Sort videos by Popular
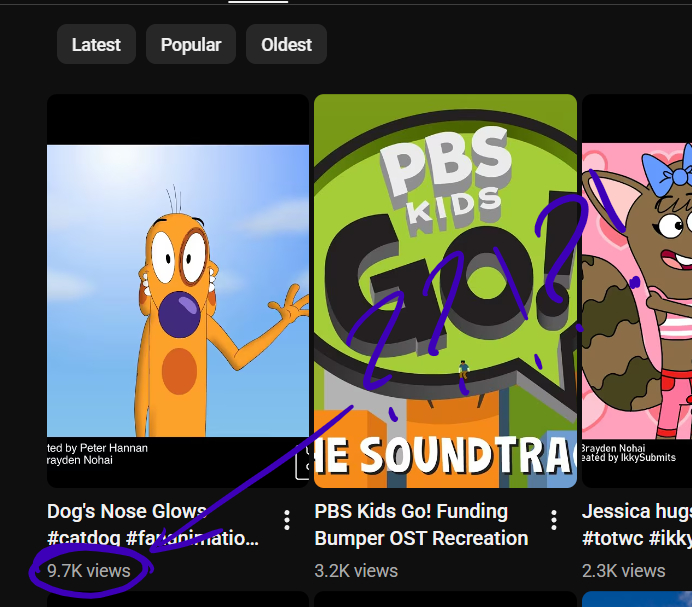692x607 pixels. (x=190, y=45)
